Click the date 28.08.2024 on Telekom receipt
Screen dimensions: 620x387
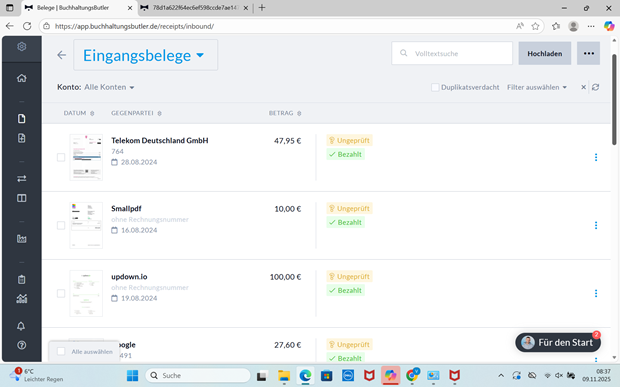point(139,162)
